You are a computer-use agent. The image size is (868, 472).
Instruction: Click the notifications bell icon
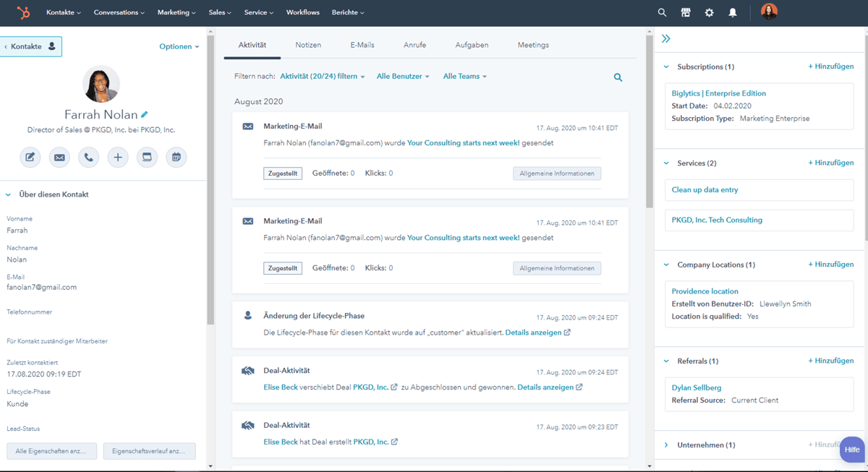pos(733,12)
